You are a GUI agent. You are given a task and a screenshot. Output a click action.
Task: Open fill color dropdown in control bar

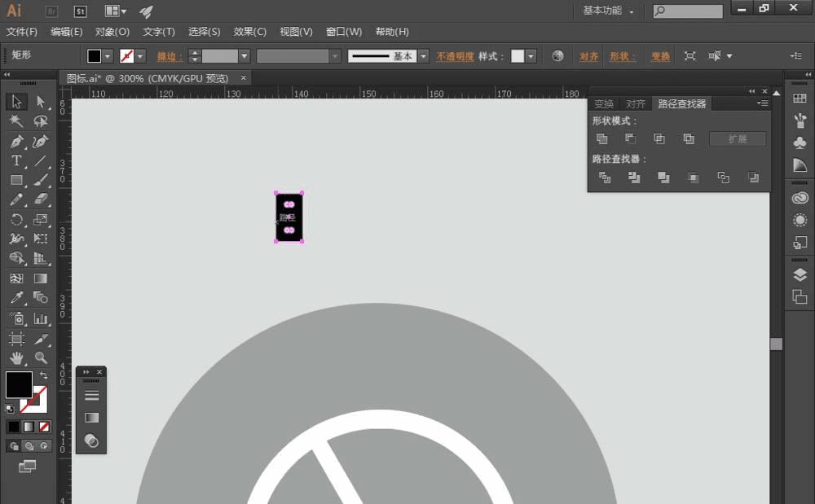point(108,56)
